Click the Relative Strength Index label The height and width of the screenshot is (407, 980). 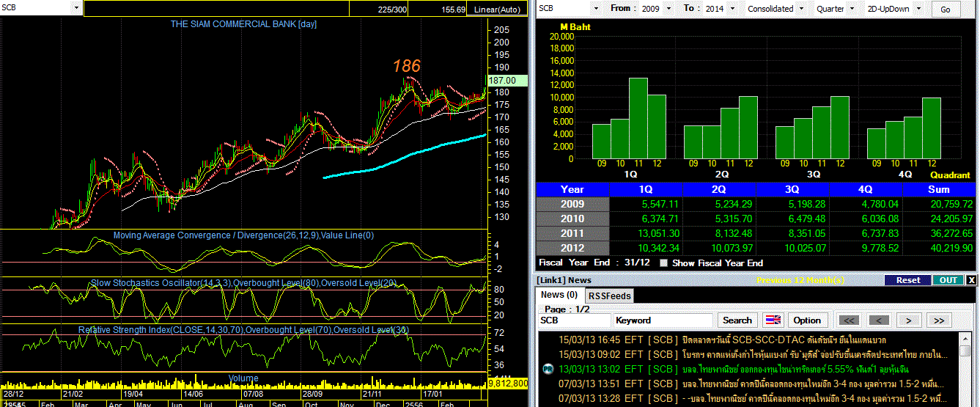244,330
